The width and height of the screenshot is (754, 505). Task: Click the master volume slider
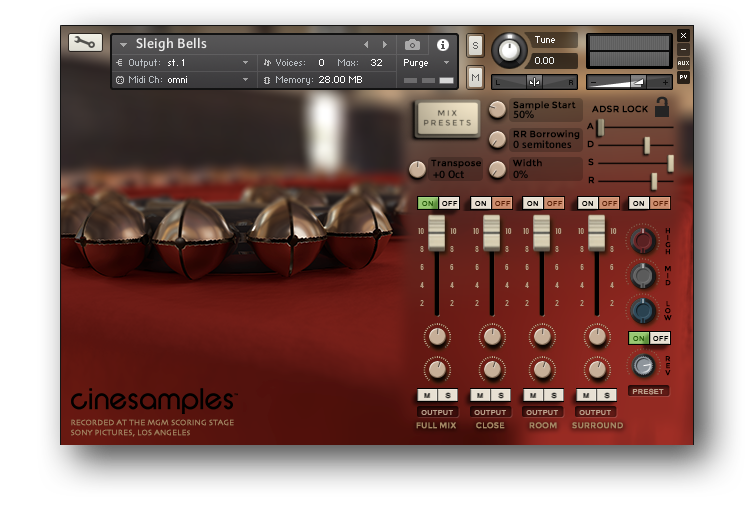[629, 83]
